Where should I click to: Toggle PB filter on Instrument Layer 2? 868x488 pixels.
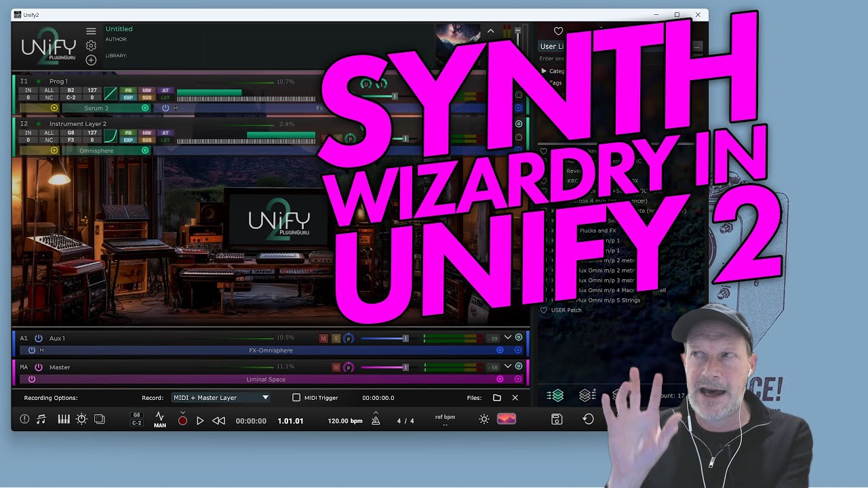[129, 133]
